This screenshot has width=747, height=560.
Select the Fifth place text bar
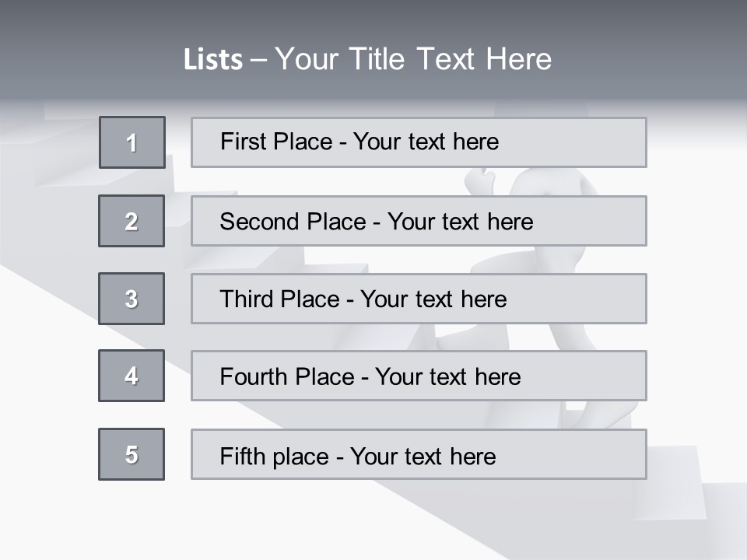pos(419,455)
